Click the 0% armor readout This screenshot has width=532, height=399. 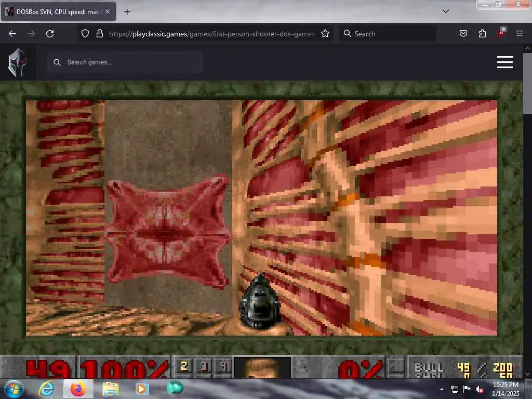pos(361,369)
